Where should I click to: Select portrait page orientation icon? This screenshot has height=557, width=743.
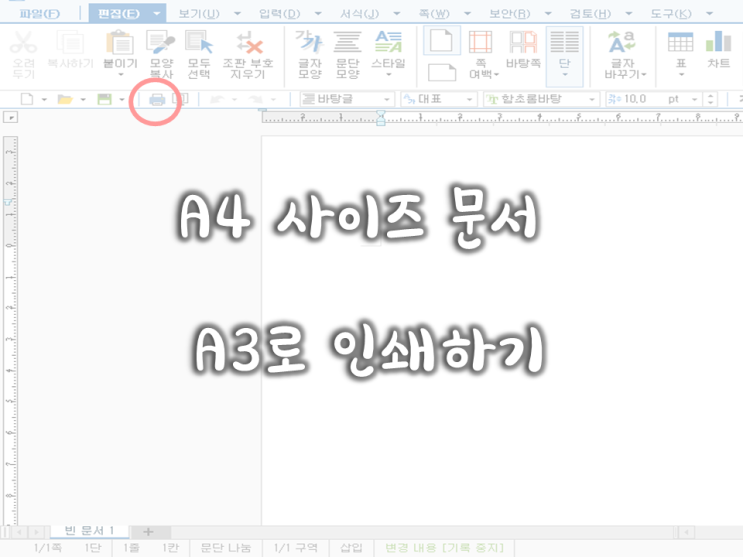tap(441, 40)
